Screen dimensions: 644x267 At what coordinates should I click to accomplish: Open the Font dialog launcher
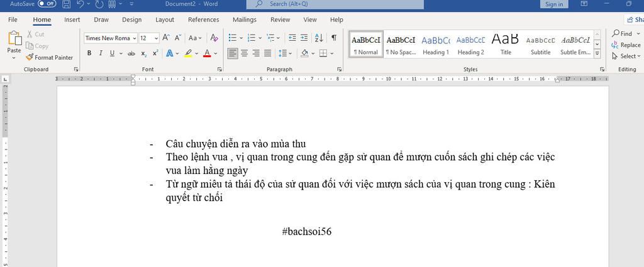pyautogui.click(x=219, y=70)
